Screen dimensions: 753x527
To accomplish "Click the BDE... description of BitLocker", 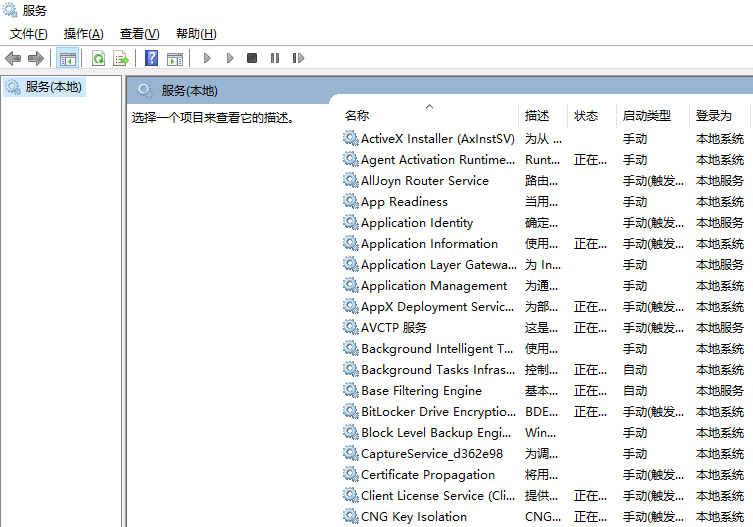I will click(x=541, y=412).
